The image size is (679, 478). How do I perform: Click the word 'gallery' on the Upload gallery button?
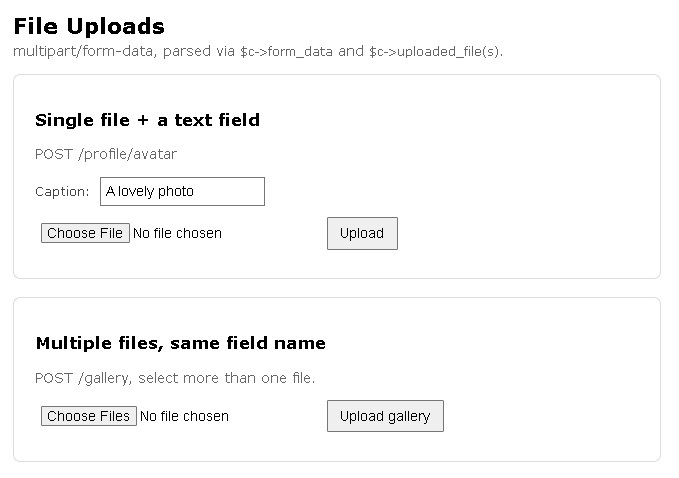(x=409, y=417)
